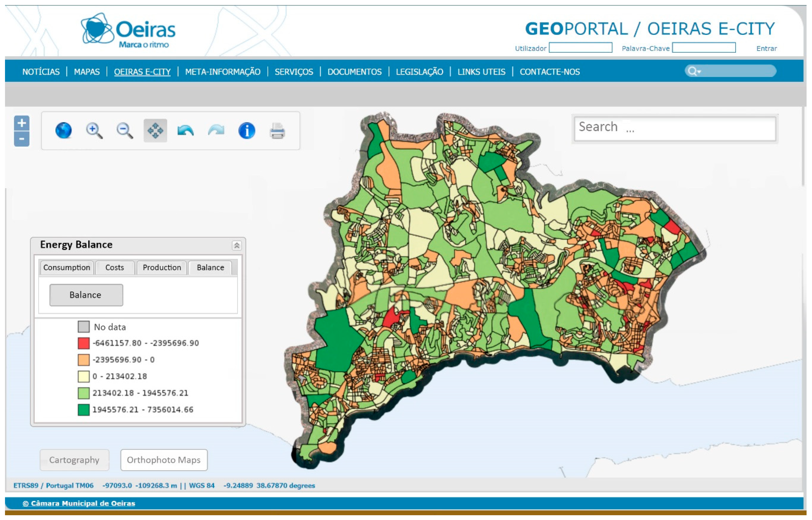This screenshot has width=812, height=520.
Task: Collapse the Energy Balance panel
Action: 237,245
